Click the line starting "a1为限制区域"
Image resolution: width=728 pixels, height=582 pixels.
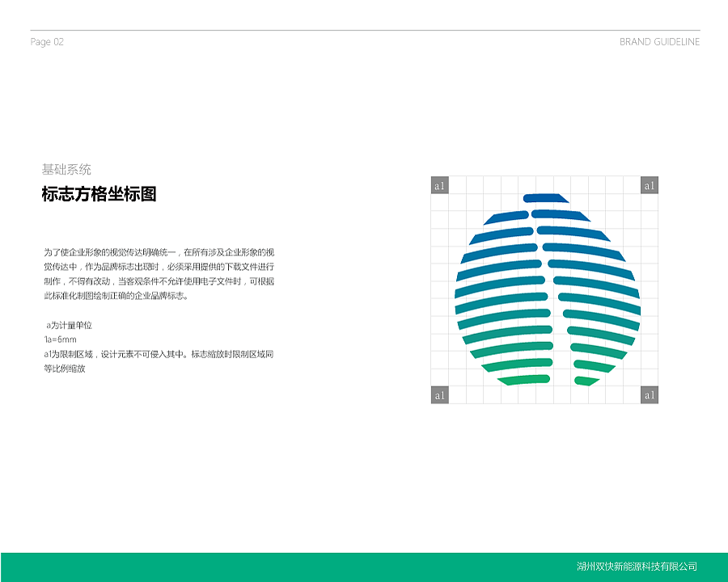[159, 354]
